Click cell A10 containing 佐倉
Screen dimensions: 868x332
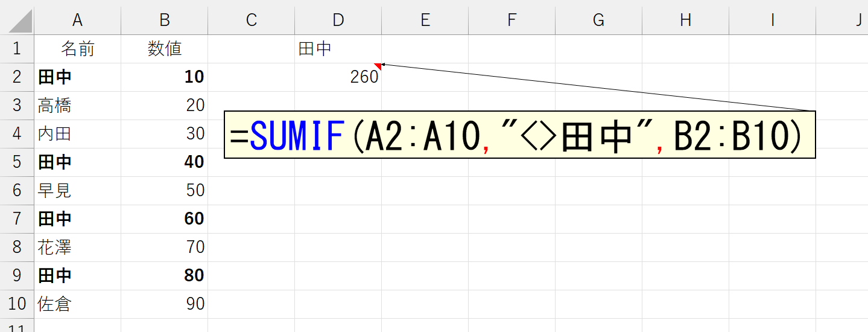point(77,304)
